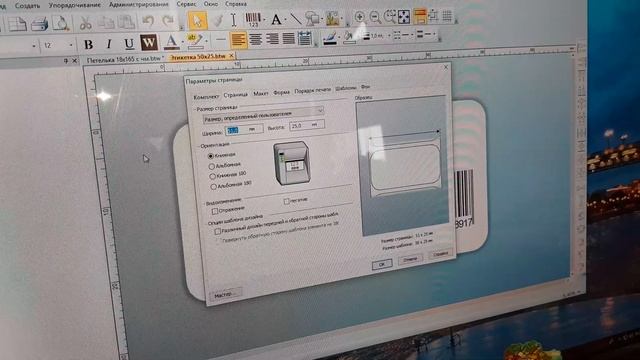Switch to the Шаблоны tab
This screenshot has width=640, height=360.
[x=346, y=89]
